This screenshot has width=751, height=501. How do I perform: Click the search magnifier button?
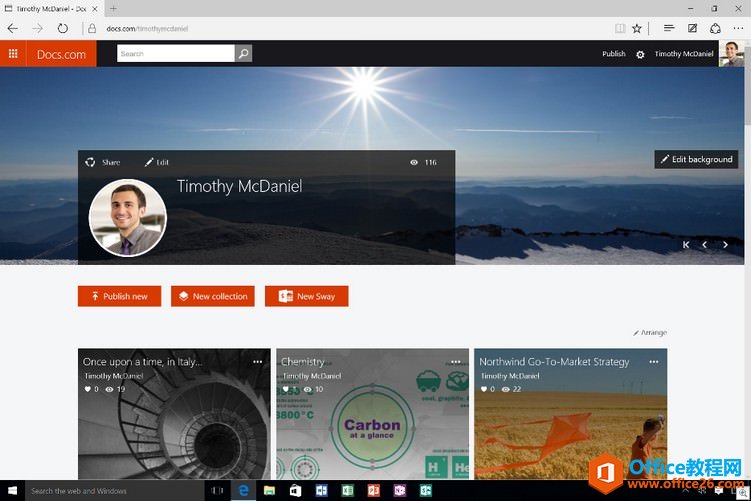pyautogui.click(x=243, y=54)
